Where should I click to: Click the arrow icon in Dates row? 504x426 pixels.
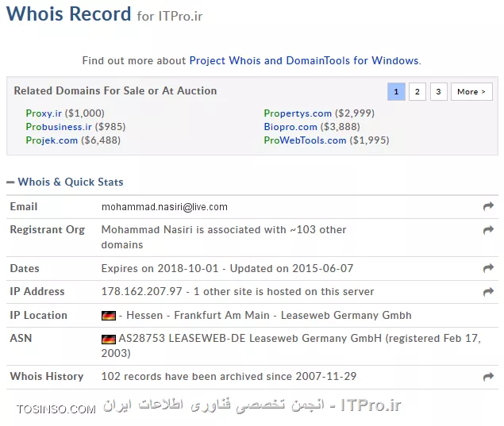click(488, 268)
